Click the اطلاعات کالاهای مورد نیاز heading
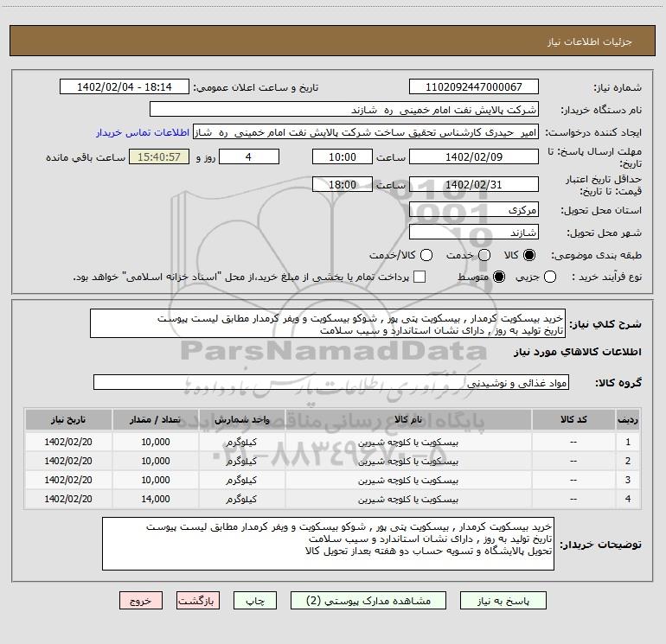This screenshot has width=666, height=644. point(577,352)
